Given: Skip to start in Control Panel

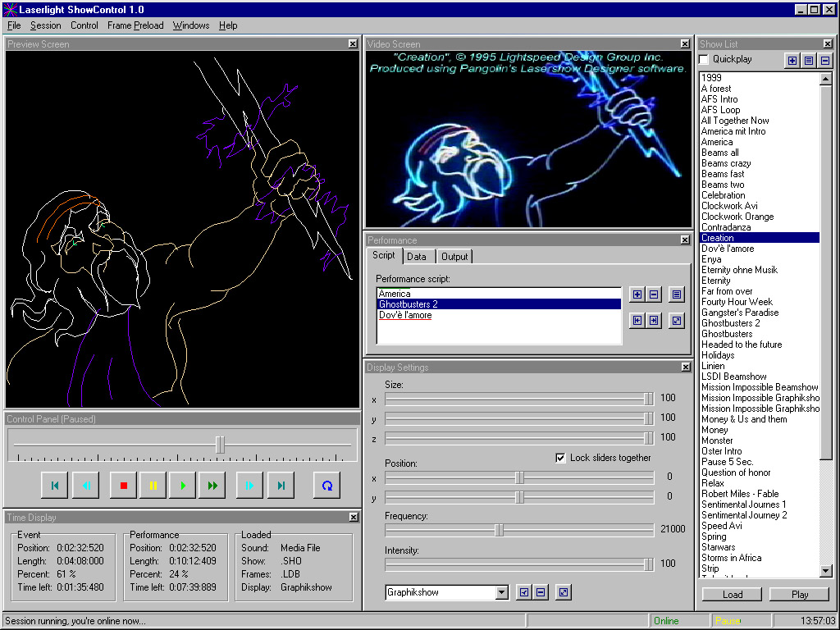Looking at the screenshot, I should [55, 486].
